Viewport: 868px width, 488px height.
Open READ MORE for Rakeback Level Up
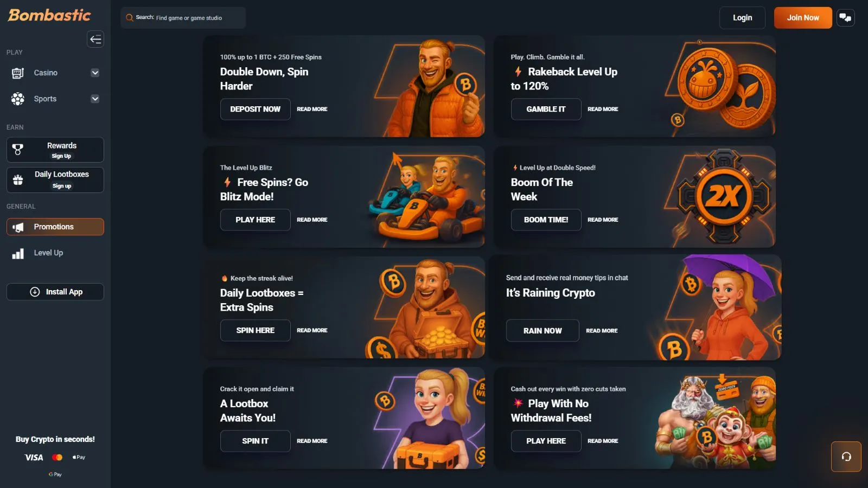pyautogui.click(x=603, y=109)
